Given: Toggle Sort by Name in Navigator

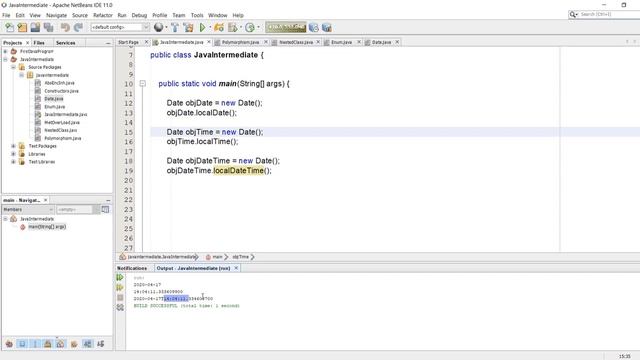Looking at the screenshot, I should click(87, 344).
